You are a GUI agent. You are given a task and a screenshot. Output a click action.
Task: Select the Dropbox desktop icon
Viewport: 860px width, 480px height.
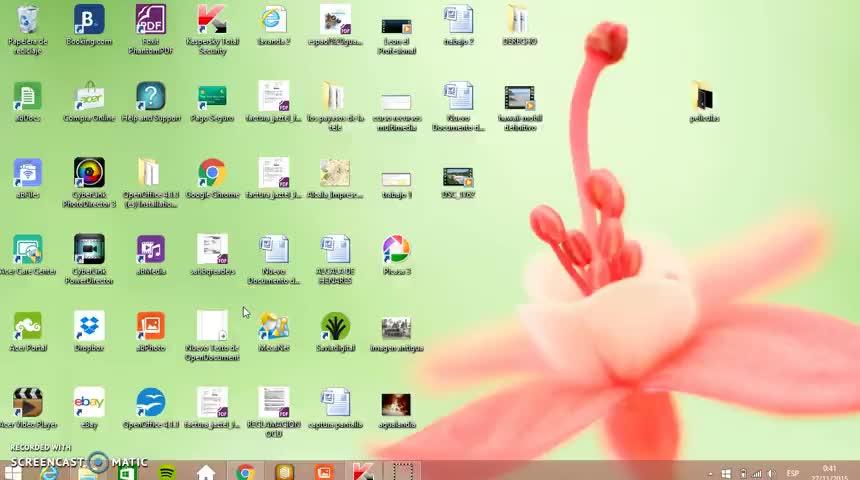click(x=89, y=327)
